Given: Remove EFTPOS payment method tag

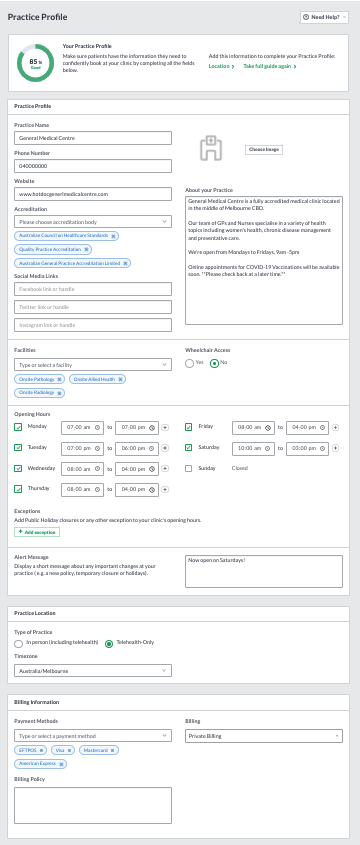Looking at the screenshot, I should click(41, 750).
